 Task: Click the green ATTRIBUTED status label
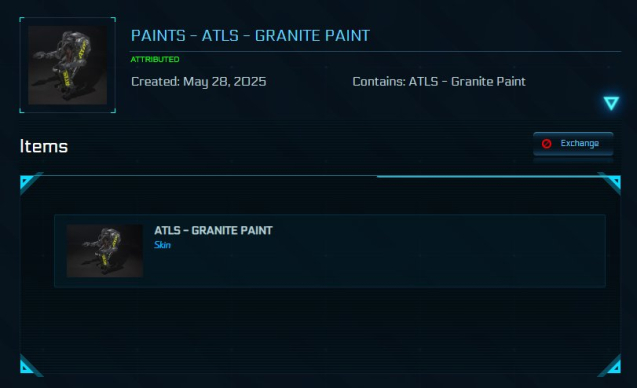[155, 59]
